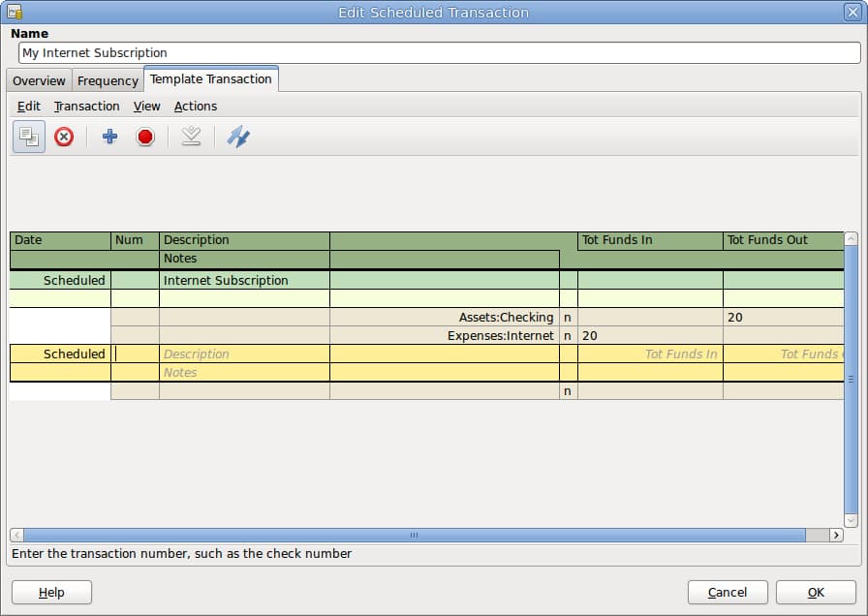Click the Duplicate transaction toolbar icon
This screenshot has width=868, height=616.
pos(29,137)
